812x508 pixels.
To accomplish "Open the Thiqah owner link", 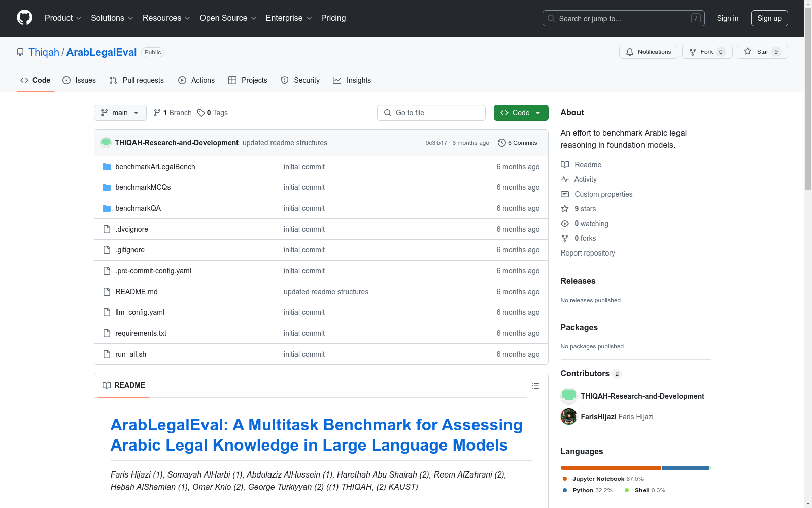I will pos(44,52).
